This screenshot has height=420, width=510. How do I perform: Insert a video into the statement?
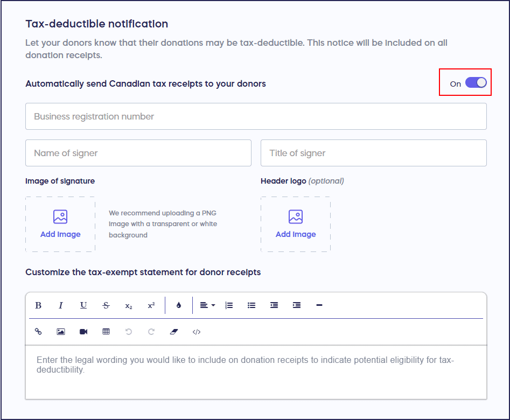click(83, 332)
